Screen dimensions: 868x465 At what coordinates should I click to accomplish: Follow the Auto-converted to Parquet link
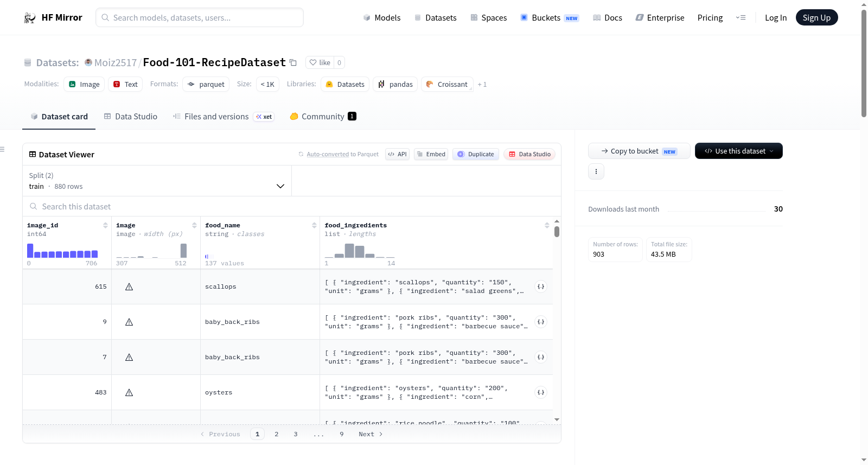[328, 154]
